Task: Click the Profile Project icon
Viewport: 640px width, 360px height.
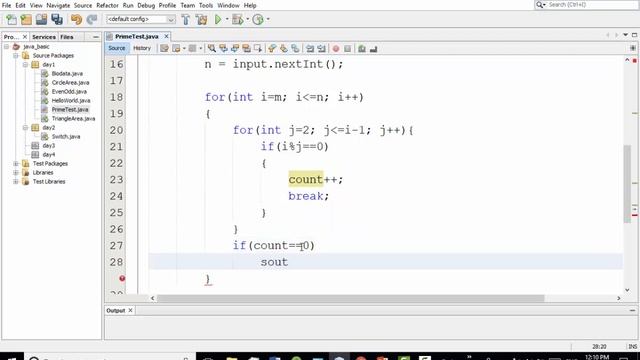Action: [258, 19]
